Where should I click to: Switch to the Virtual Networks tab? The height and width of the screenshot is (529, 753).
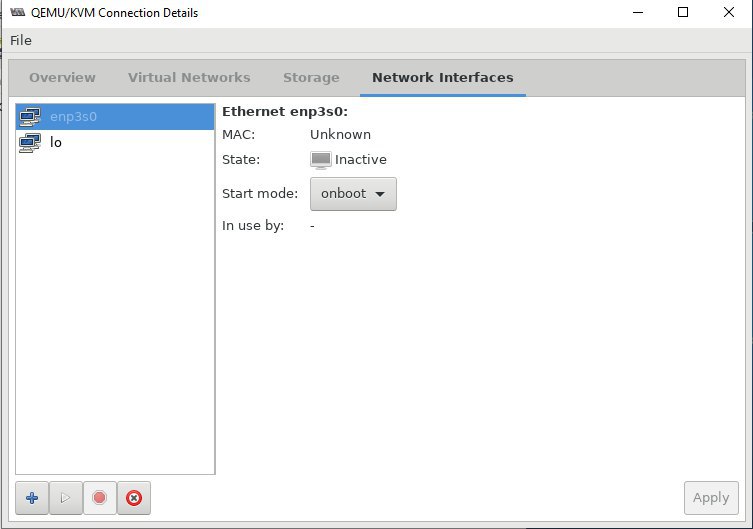click(189, 77)
